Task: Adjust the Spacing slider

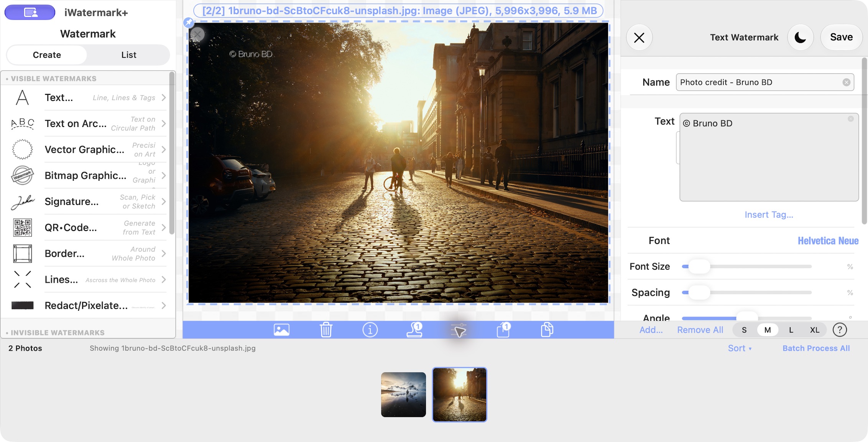Action: tap(699, 293)
